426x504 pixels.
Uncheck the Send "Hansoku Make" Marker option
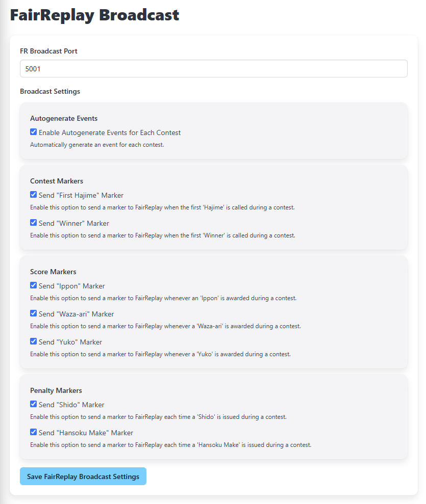coord(33,432)
